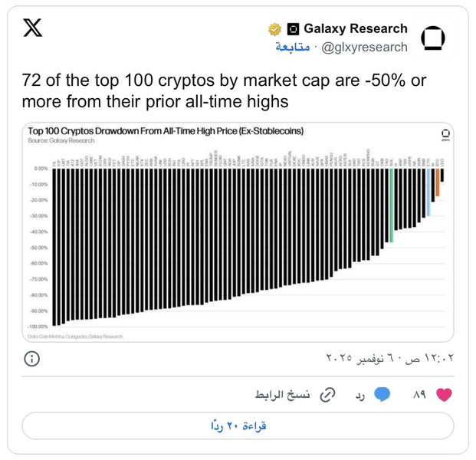Click the square affiliate badge beside Galaxy Research
This screenshot has width=476, height=460.
293,29
